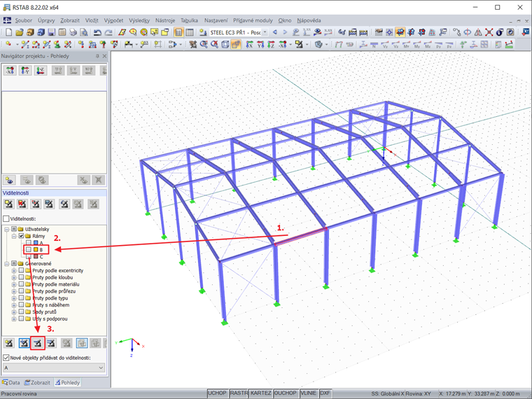Show shear force Vy diagram
Screen dimensions: 532x399
point(385,44)
